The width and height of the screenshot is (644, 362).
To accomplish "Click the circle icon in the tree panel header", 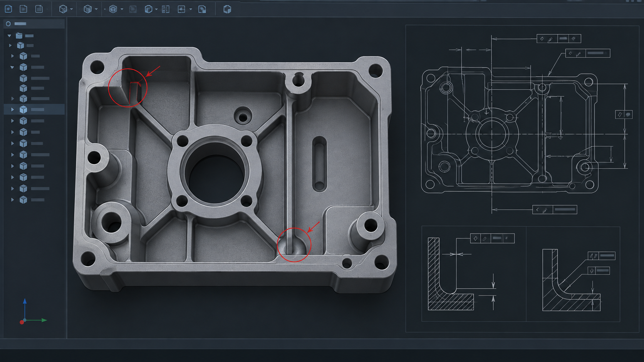I will point(8,24).
